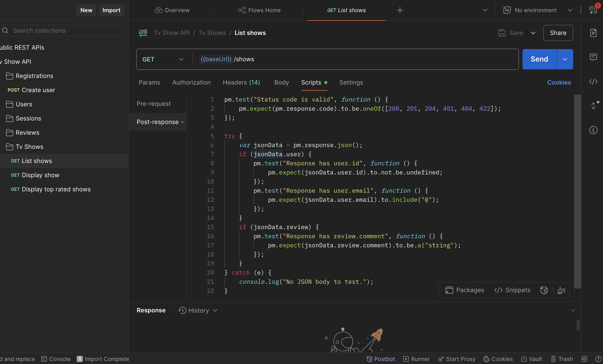
Task: Click the New button
Action: (86, 10)
